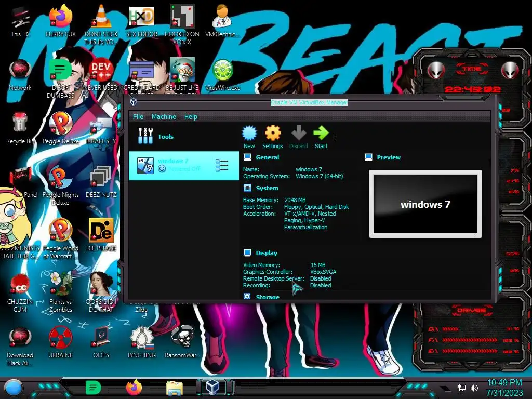The width and height of the screenshot is (532, 399).
Task: Select the LYNCHING desktop icon
Action: tap(142, 343)
